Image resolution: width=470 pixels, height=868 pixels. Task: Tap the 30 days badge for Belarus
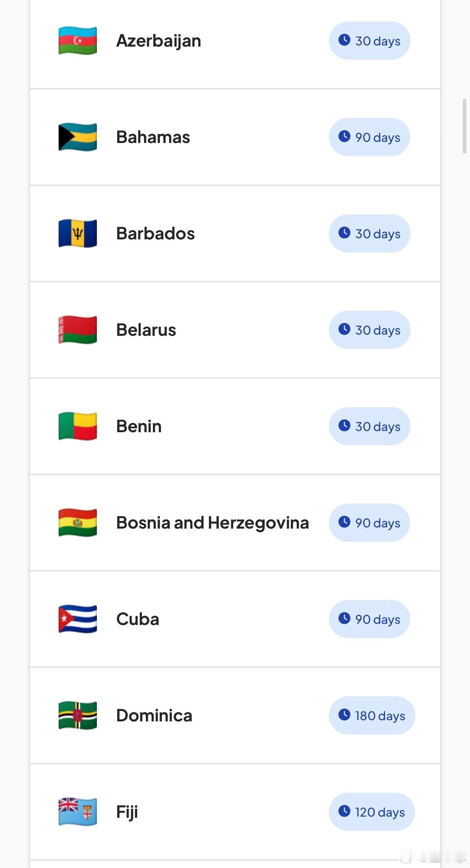pyautogui.click(x=370, y=330)
